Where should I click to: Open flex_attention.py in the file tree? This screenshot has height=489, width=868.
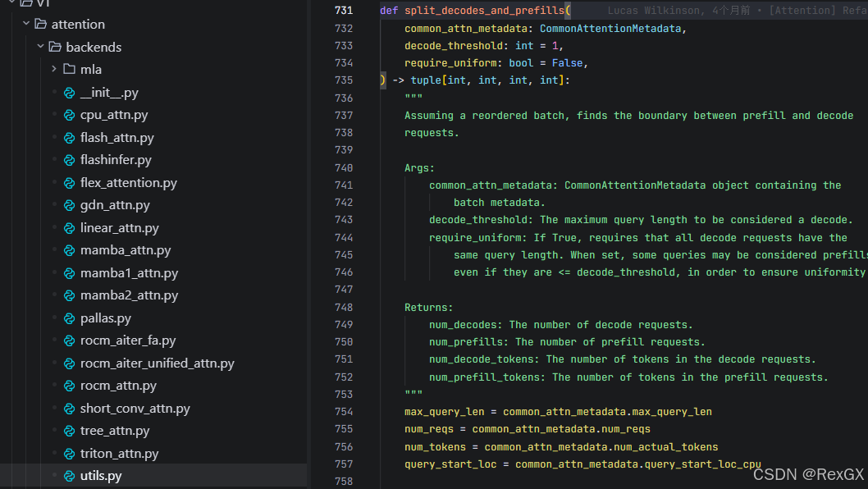tap(129, 183)
